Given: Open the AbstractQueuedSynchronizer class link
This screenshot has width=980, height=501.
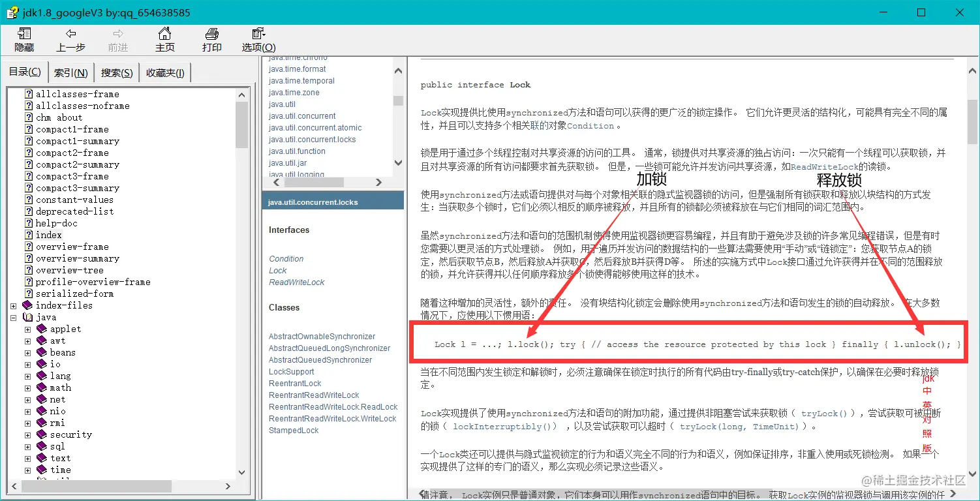Looking at the screenshot, I should 320,360.
